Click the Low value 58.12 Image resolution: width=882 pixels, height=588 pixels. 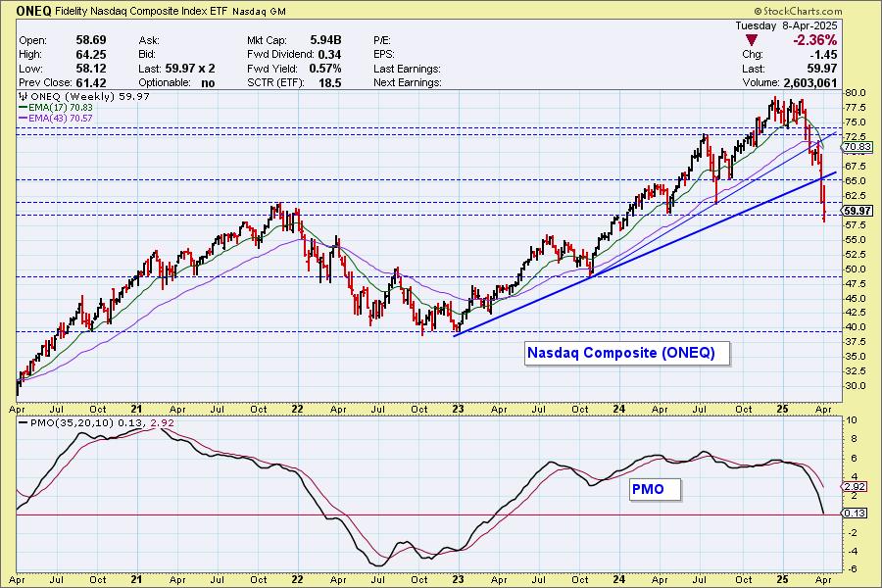click(x=91, y=69)
